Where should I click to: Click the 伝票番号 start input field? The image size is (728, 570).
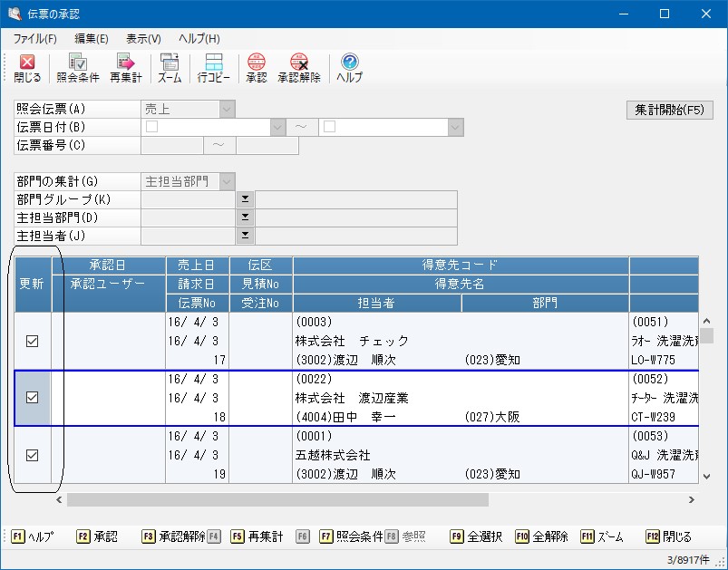click(172, 145)
